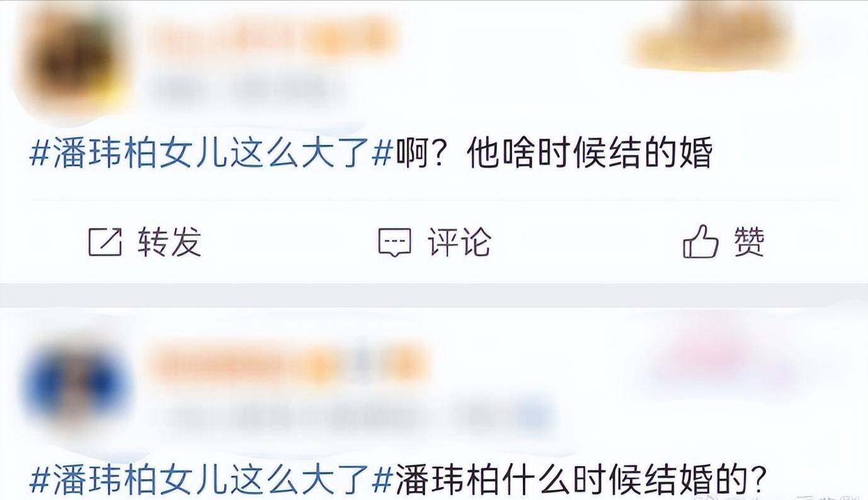The height and width of the screenshot is (500, 868).
Task: Click the 评论 text label
Action: [459, 242]
